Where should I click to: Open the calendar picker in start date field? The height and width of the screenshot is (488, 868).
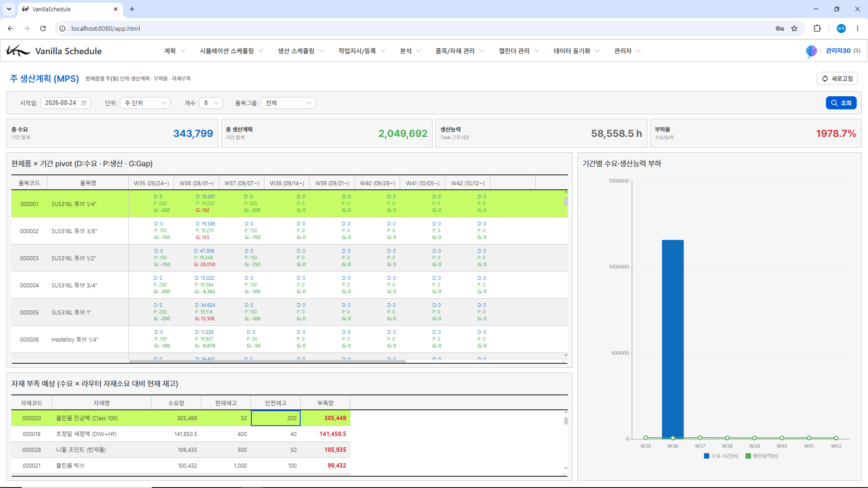click(84, 103)
